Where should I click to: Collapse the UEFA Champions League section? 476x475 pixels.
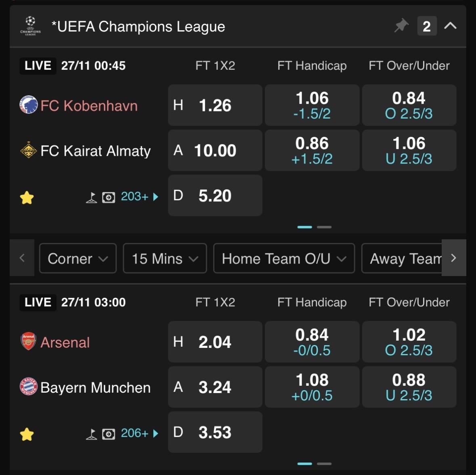coord(450,26)
